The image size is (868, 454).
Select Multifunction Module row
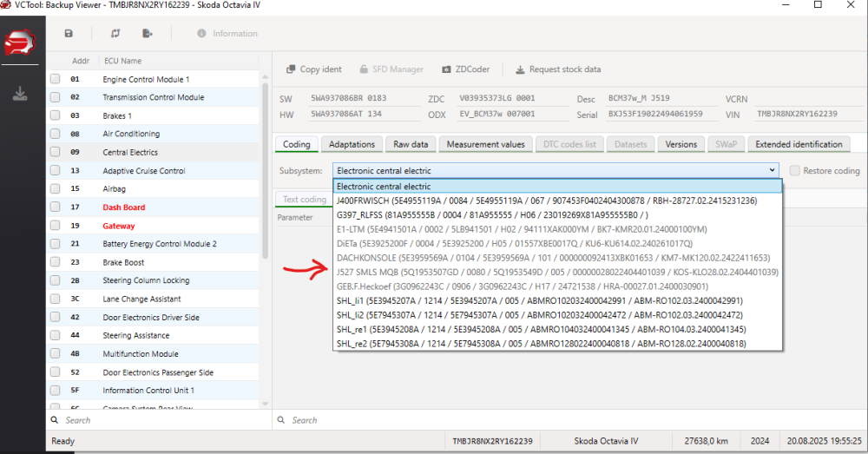point(153,354)
